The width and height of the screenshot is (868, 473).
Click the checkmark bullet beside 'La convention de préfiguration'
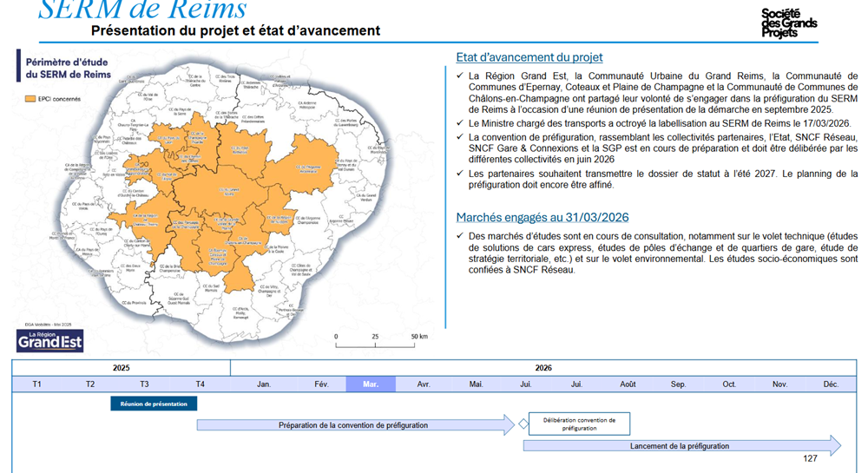click(459, 137)
